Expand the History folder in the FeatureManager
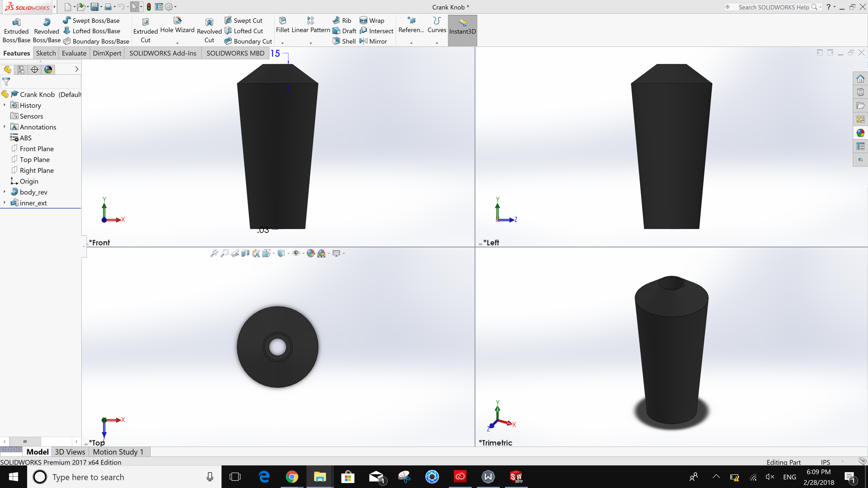Viewport: 868px width, 488px height. point(4,105)
